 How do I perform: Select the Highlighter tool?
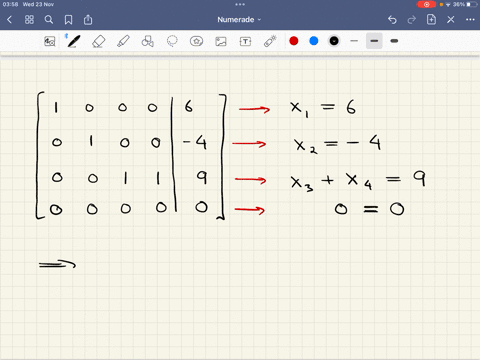[123, 41]
